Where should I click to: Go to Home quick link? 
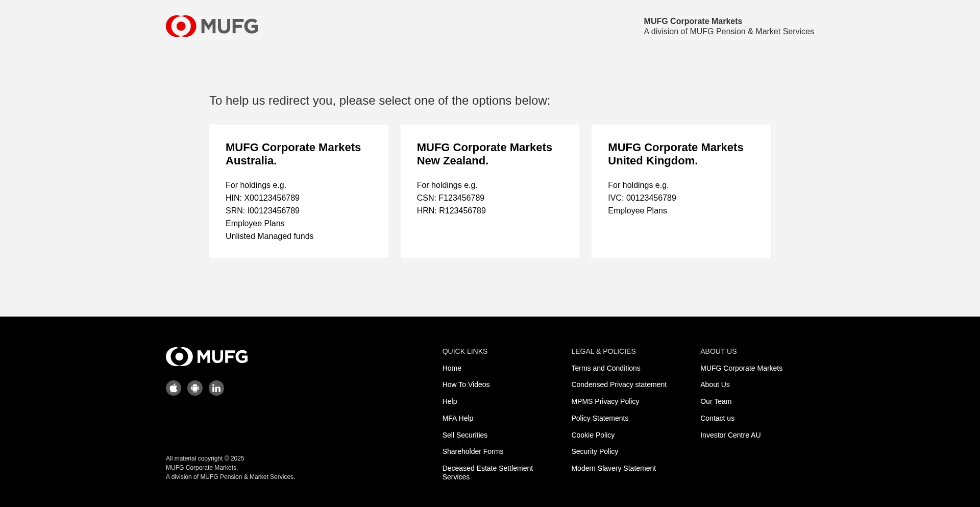click(452, 368)
